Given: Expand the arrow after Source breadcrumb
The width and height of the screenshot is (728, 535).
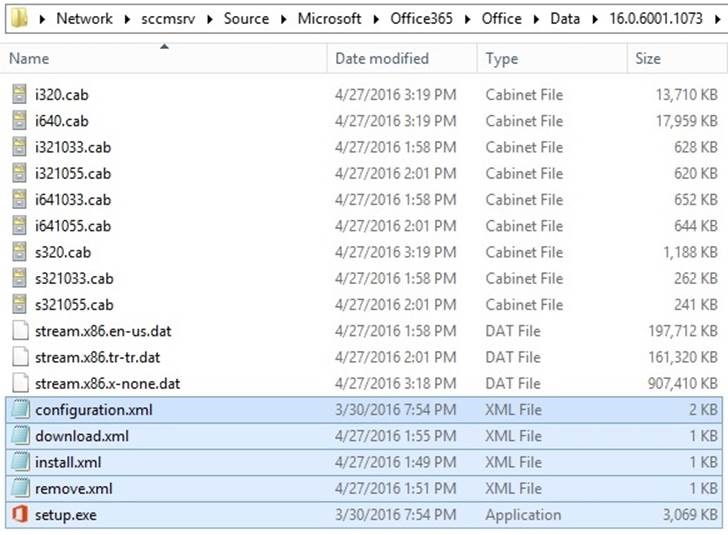Looking at the screenshot, I should tap(284, 19).
